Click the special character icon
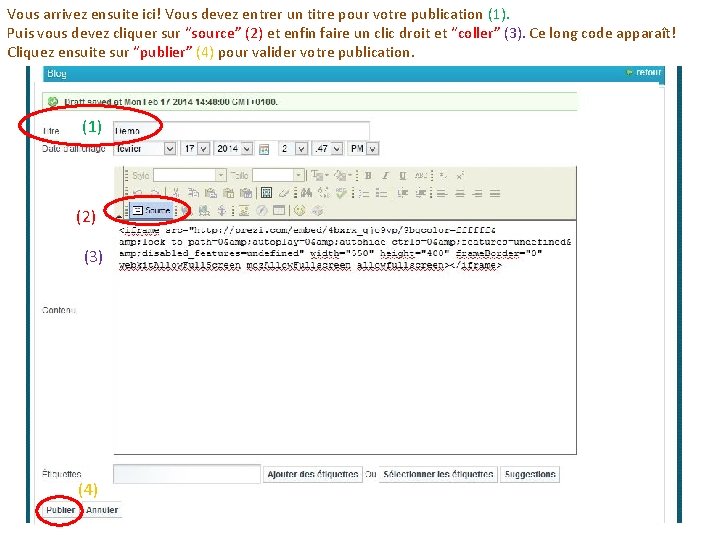 click(x=318, y=211)
